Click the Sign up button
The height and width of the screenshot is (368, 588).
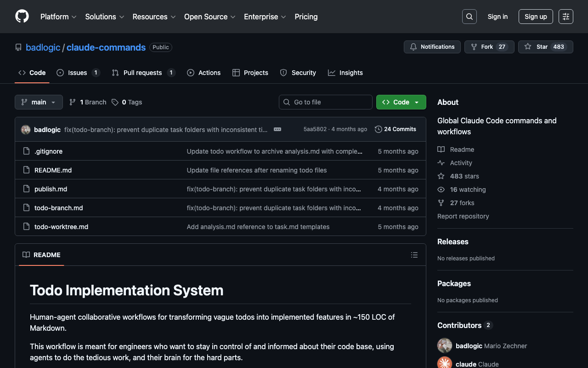pos(536,17)
